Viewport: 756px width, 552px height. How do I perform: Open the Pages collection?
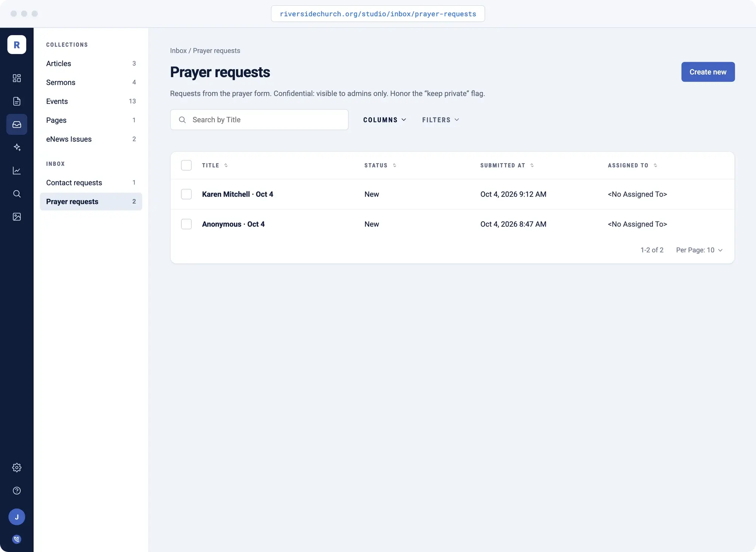pyautogui.click(x=91, y=120)
